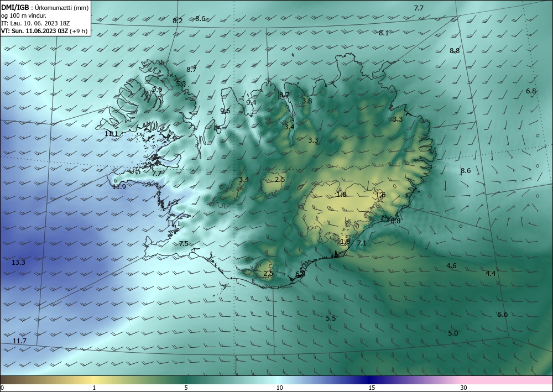Click the '30' tick on the color scale
The image size is (553, 392).
point(464,388)
